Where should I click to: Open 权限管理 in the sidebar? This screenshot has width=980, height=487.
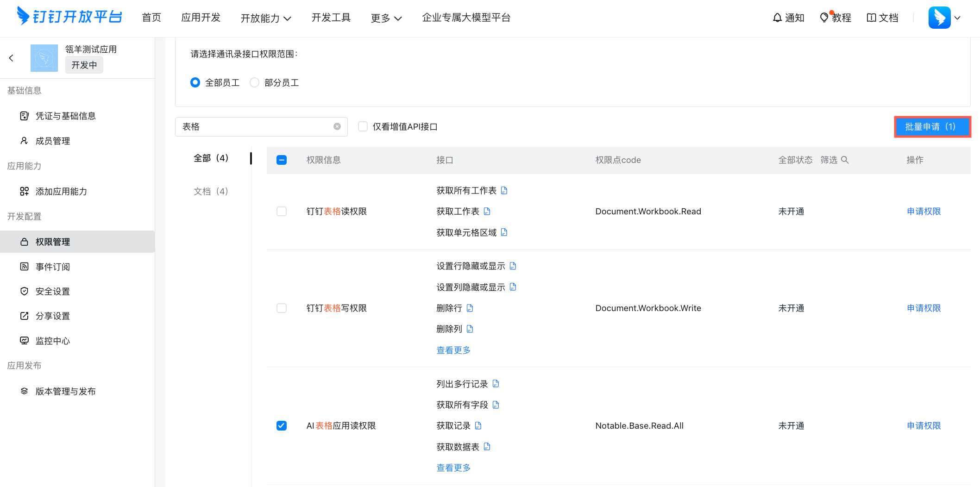click(77, 242)
